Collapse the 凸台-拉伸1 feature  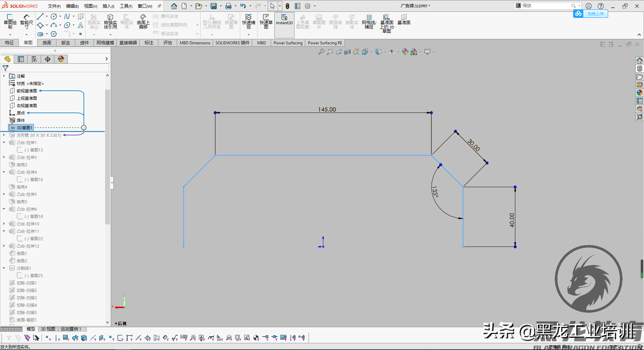coord(4,142)
